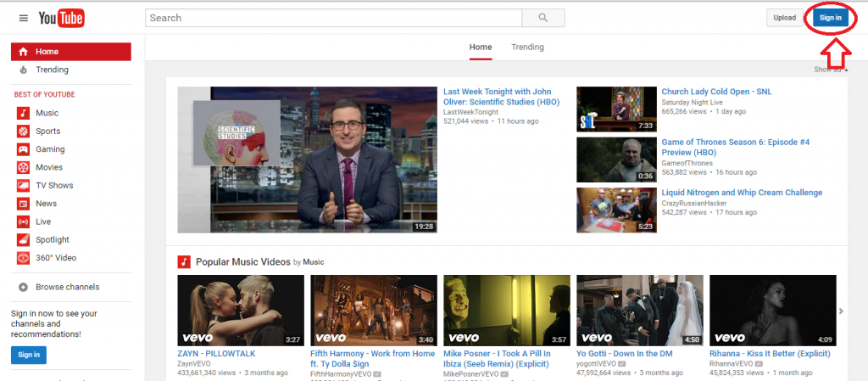Open Music in Best of YouTube
The image size is (868, 381).
[47, 113]
